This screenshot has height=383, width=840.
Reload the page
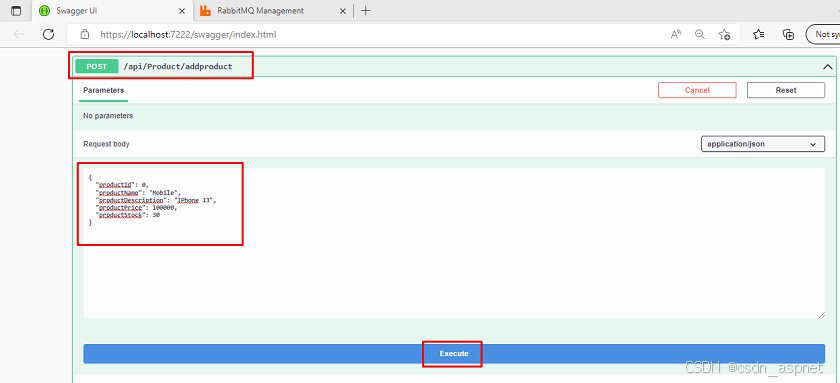(x=49, y=34)
